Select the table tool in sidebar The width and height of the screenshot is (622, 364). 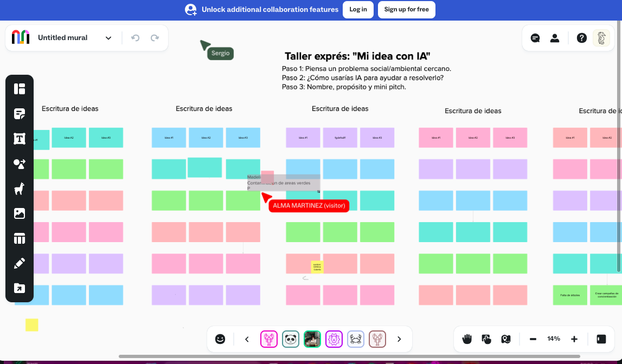coord(20,238)
